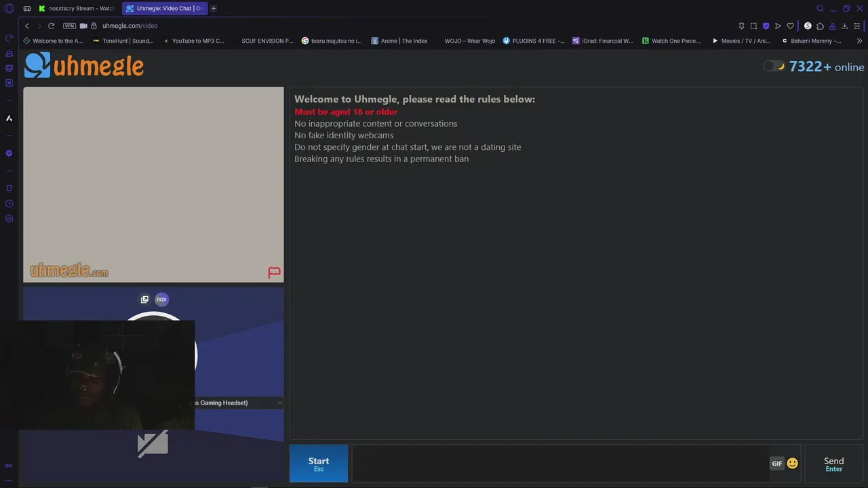Click the Send Enter button
868x488 pixels.
click(x=833, y=464)
